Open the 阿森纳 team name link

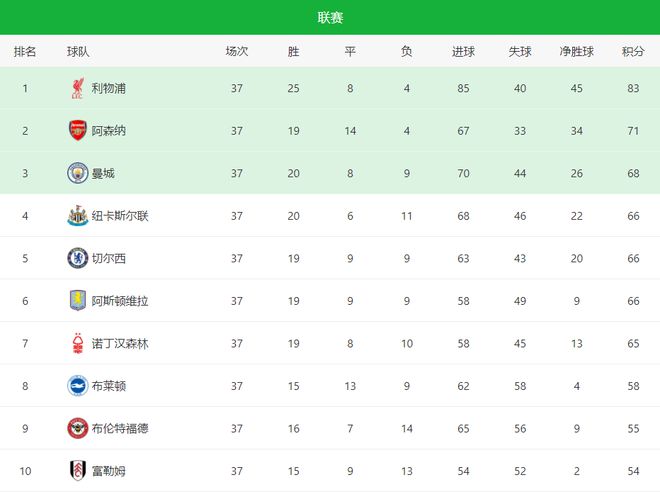click(x=108, y=131)
